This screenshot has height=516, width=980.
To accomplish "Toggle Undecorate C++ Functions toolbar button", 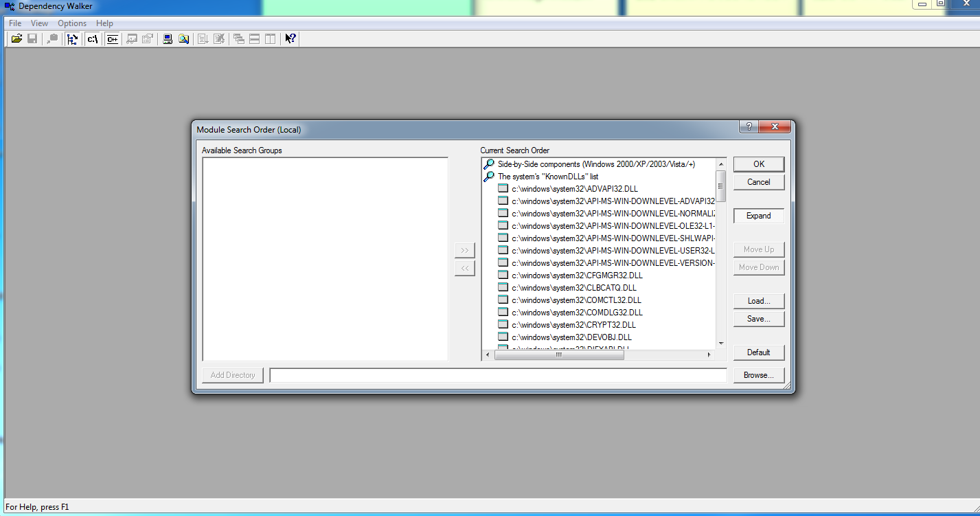I will click(112, 39).
